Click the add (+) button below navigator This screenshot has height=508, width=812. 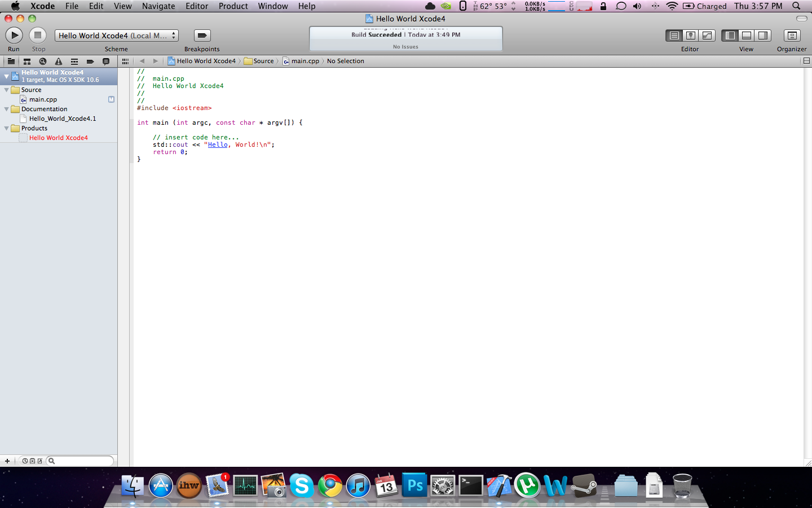point(7,461)
